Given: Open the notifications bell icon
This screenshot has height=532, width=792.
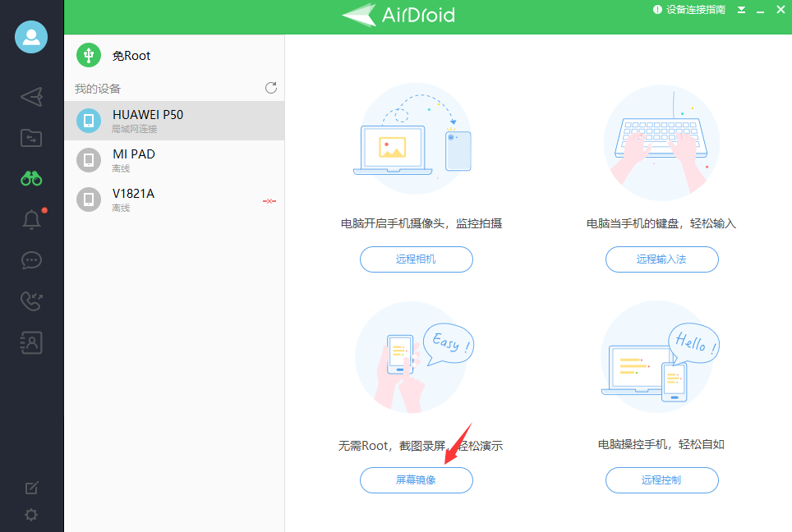Looking at the screenshot, I should click(31, 219).
